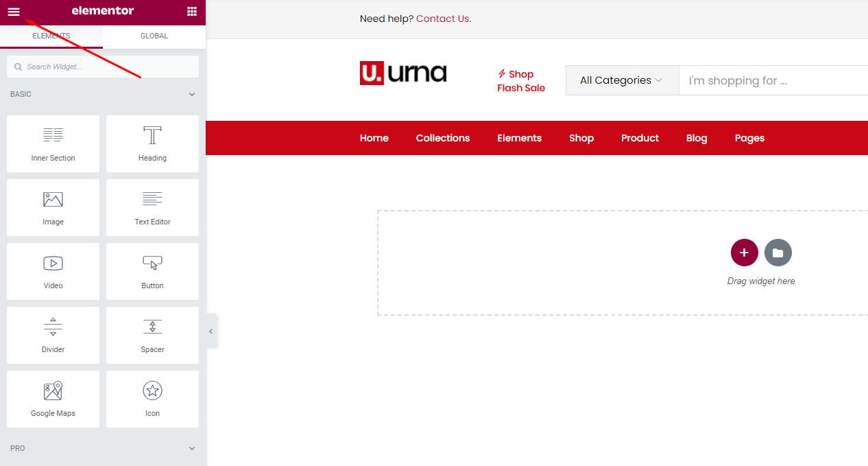Viewport: 868px width, 466px height.
Task: Open the Collections menu item
Action: [443, 138]
